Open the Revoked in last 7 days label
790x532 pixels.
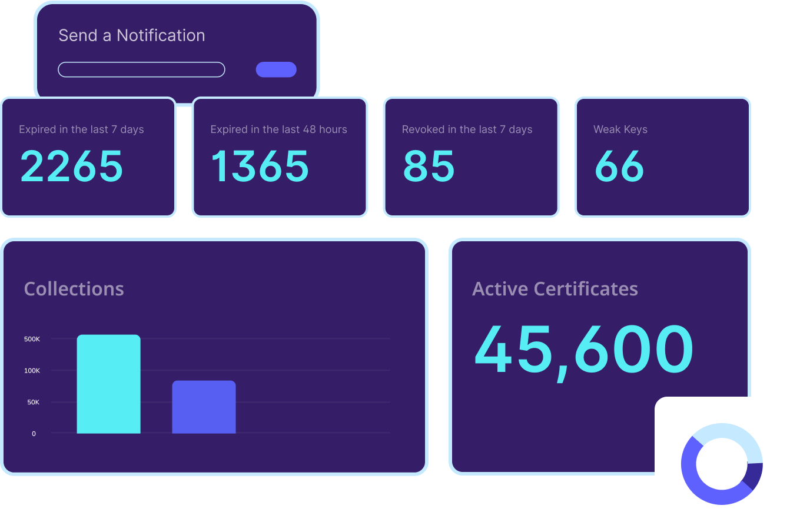click(467, 129)
